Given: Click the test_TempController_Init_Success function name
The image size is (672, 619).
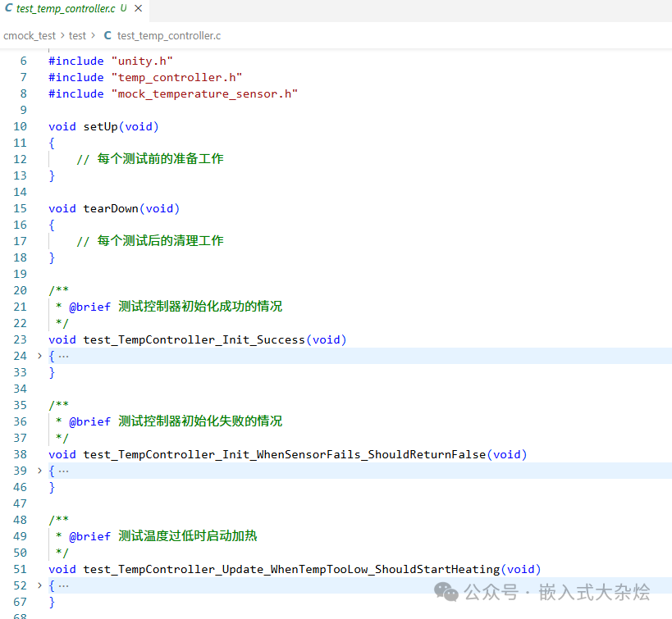Looking at the screenshot, I should [x=194, y=339].
